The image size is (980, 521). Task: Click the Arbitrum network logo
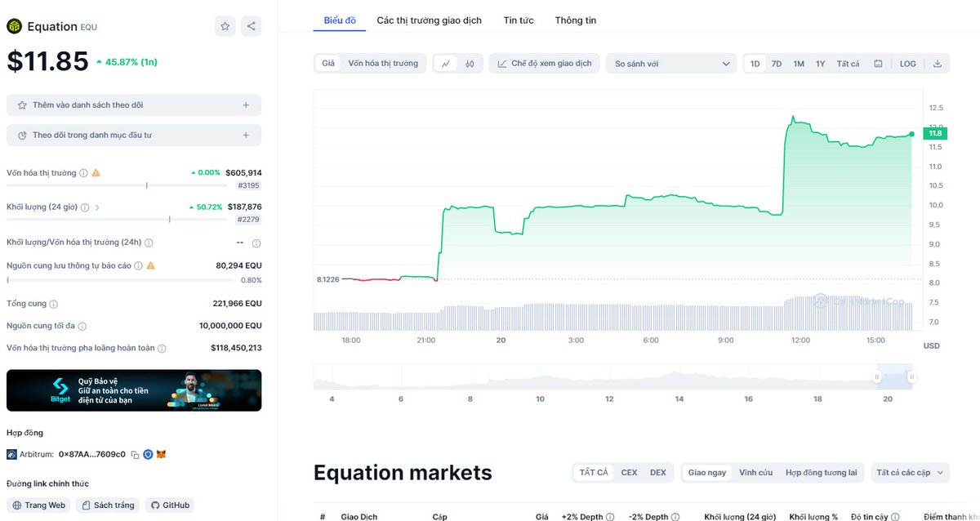(x=11, y=454)
